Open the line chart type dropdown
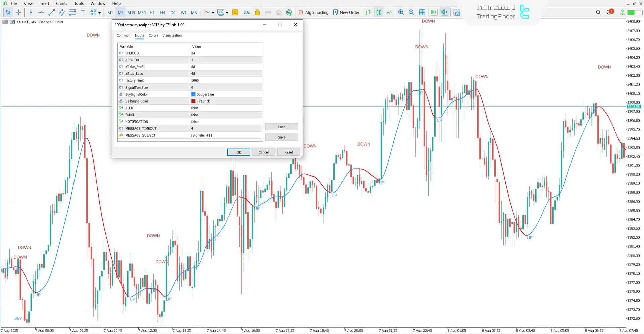This screenshot has height=334, width=644. tap(212, 12)
